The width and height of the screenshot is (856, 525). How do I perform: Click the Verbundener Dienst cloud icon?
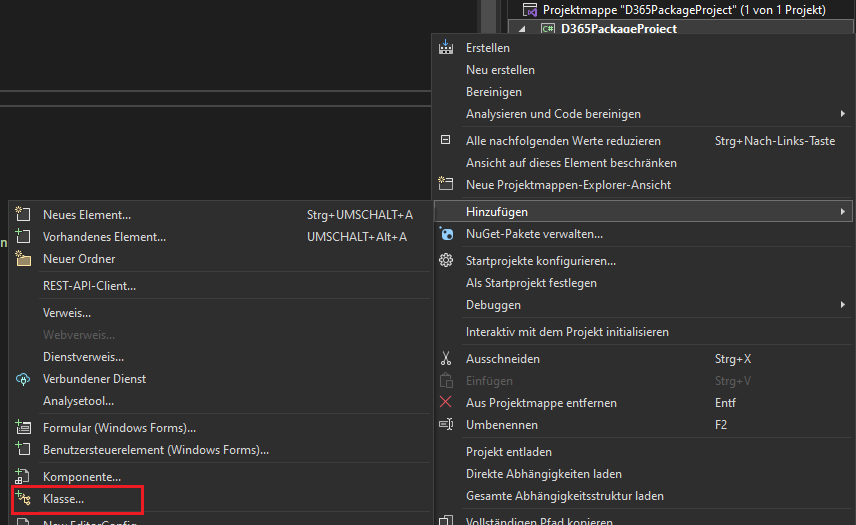click(23, 379)
